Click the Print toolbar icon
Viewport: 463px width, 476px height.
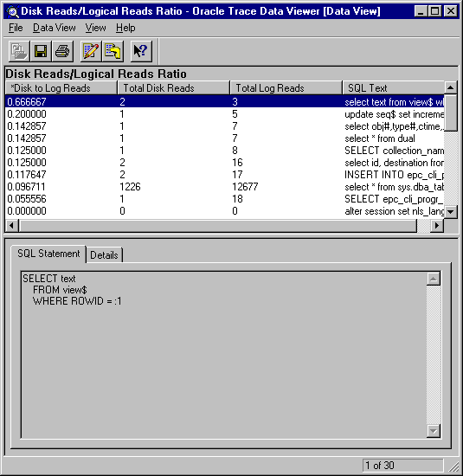click(x=62, y=51)
